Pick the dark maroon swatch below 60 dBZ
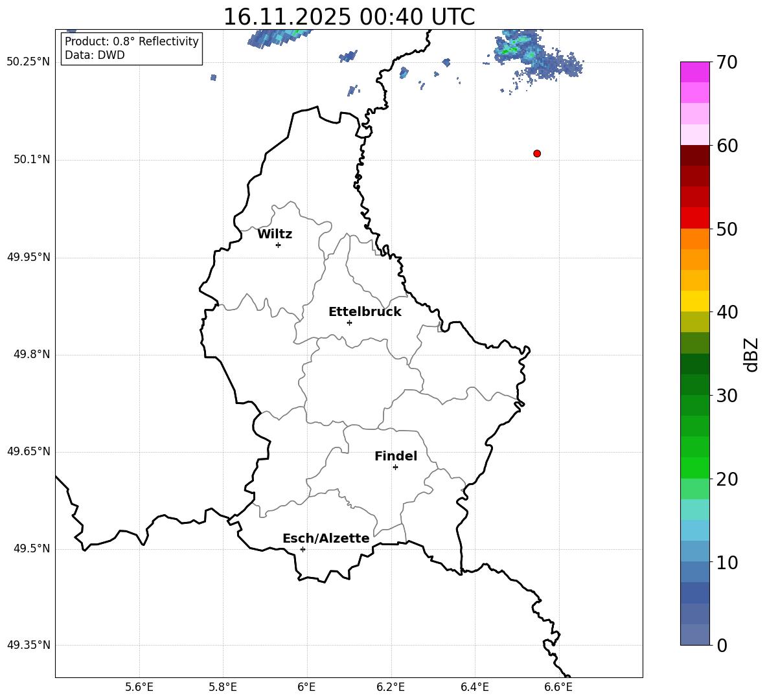This screenshot has width=767, height=700. coord(695,155)
